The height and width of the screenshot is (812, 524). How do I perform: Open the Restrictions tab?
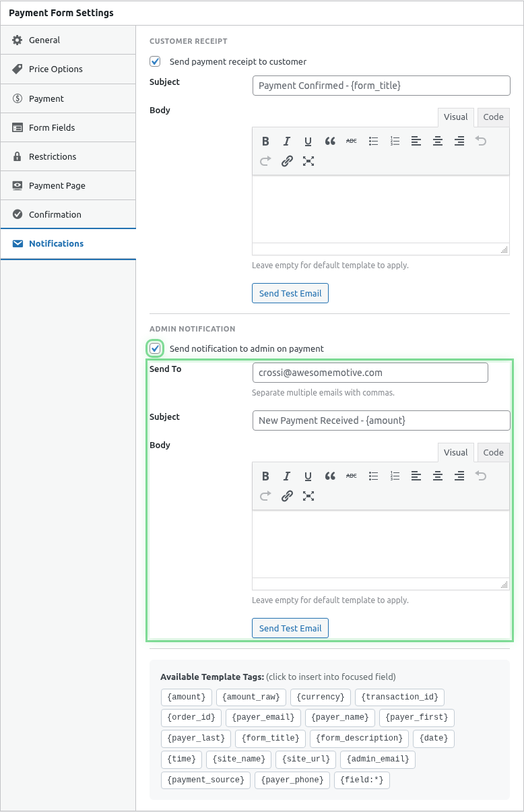(68, 156)
